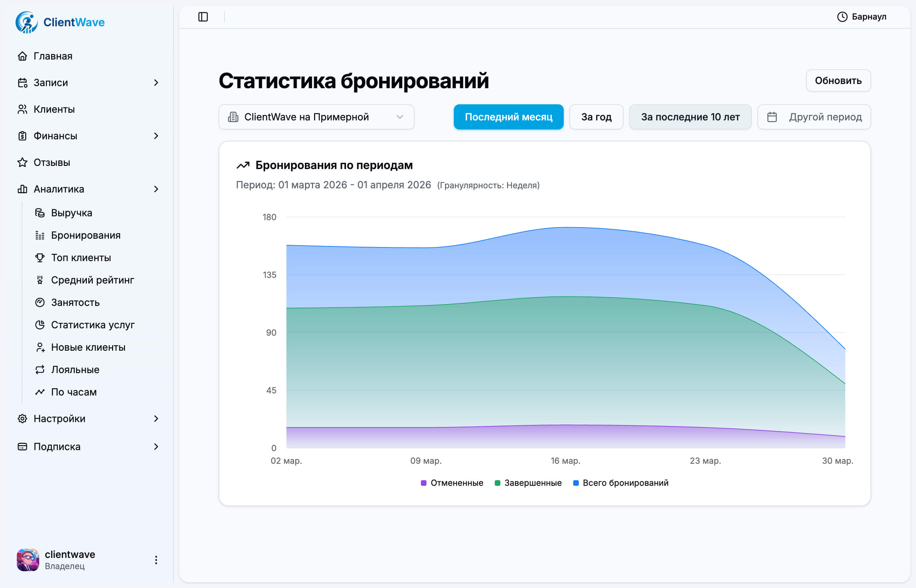View Новые клиенты analytics
The height and width of the screenshot is (588, 916).
point(88,347)
